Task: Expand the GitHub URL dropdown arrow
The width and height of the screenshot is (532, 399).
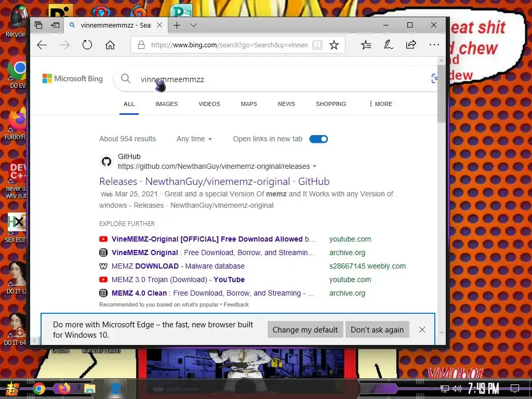Action: click(x=314, y=167)
